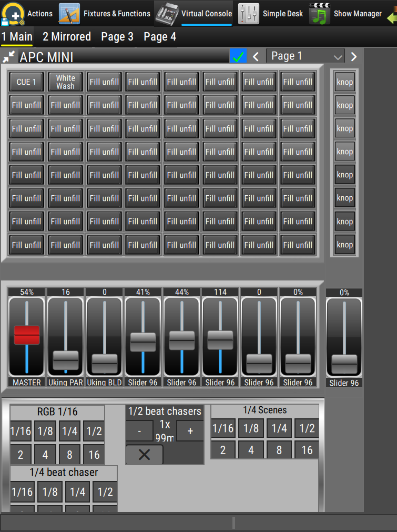Toggle Fill unfill below CUE 1

pos(26,105)
